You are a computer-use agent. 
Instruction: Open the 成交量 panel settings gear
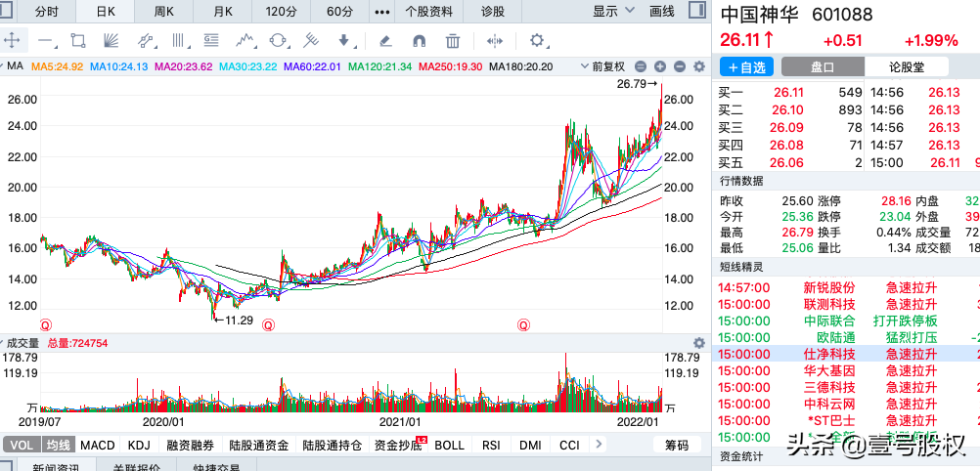tap(698, 343)
